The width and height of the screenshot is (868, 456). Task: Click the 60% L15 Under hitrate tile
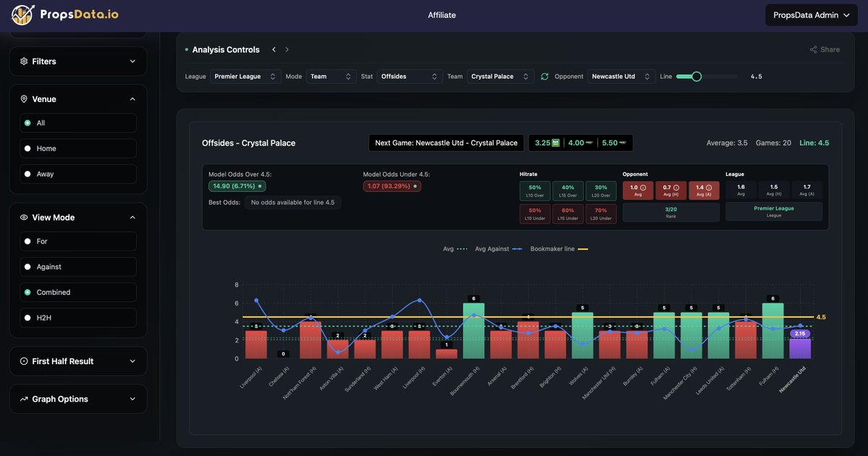(568, 214)
